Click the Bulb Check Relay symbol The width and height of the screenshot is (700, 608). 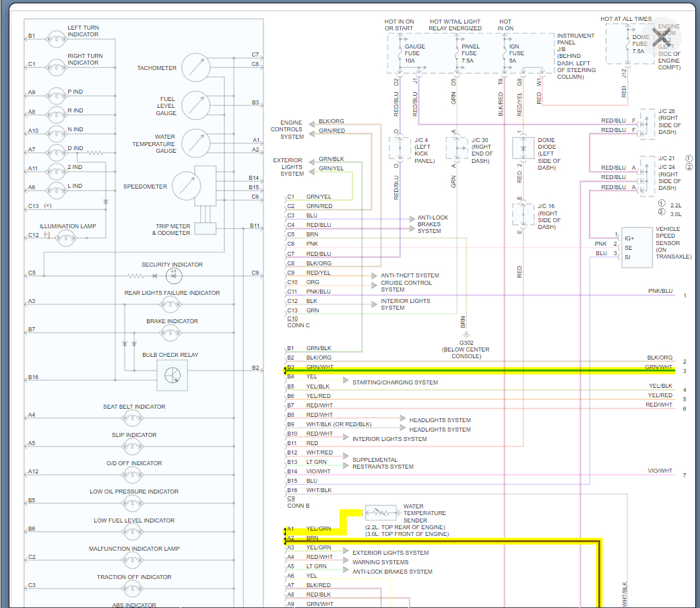[172, 375]
